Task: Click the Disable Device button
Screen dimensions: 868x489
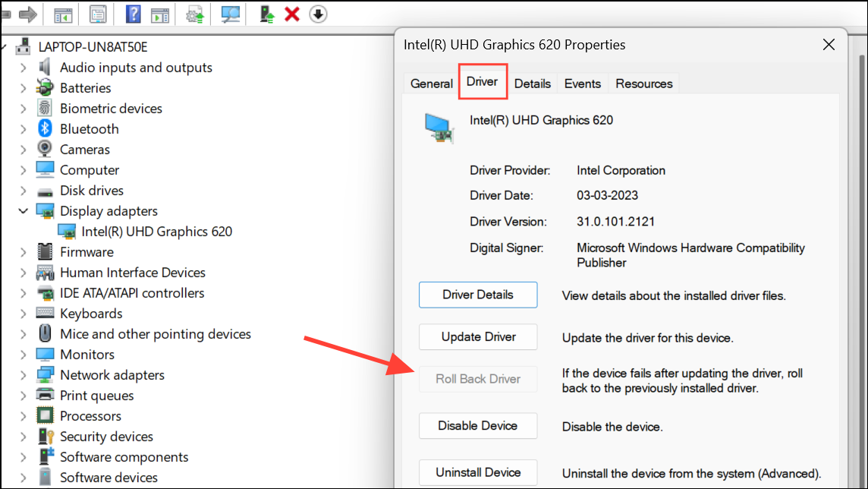Action: click(478, 426)
